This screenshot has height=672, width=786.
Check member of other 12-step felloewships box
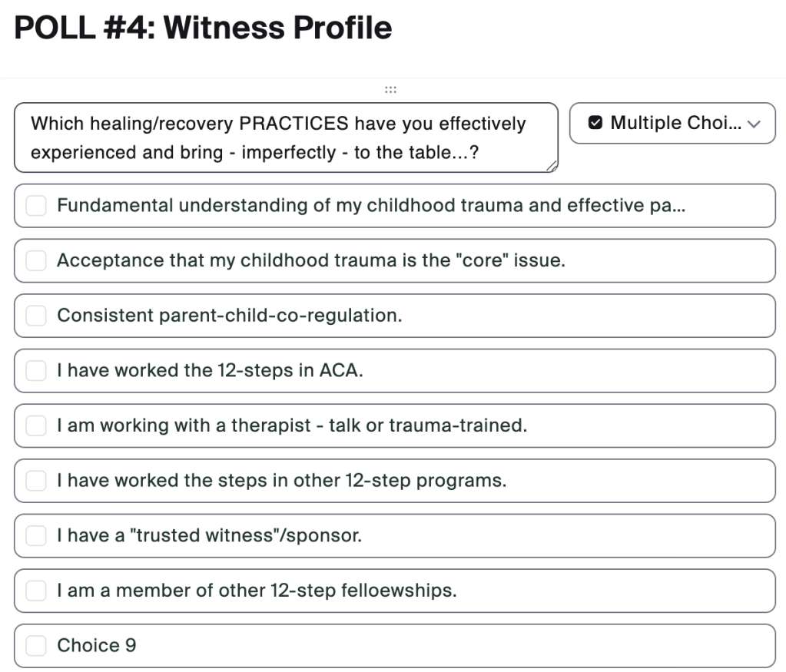tap(36, 591)
